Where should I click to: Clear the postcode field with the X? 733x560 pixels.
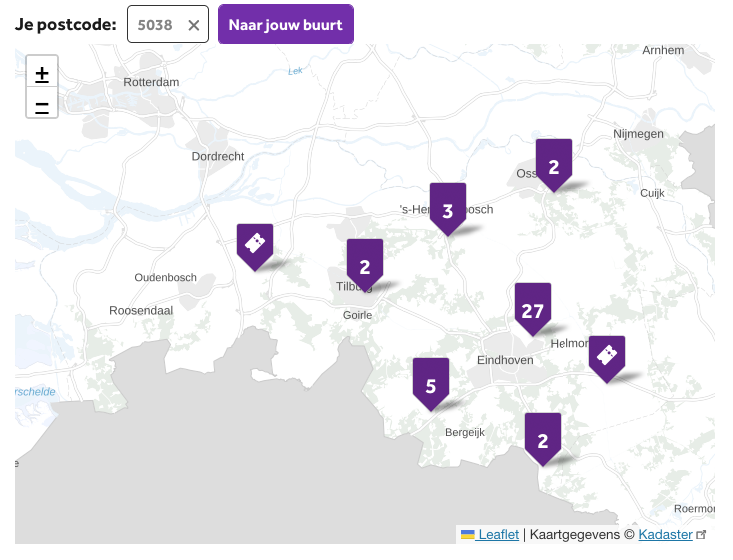(x=194, y=25)
